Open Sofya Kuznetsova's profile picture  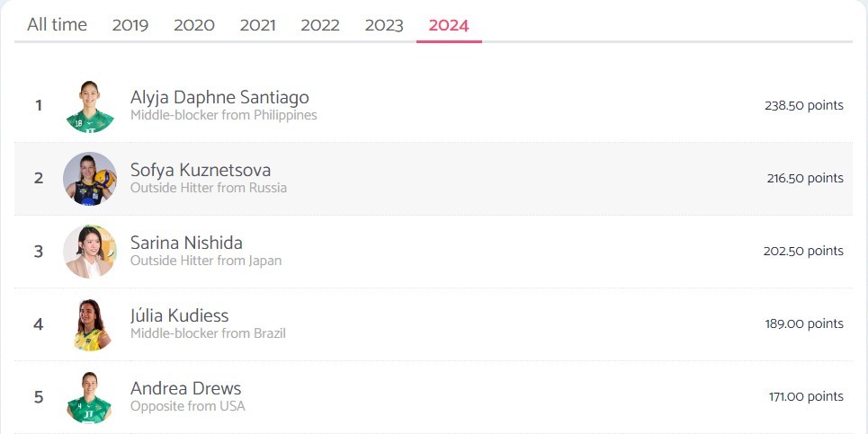coord(90,179)
